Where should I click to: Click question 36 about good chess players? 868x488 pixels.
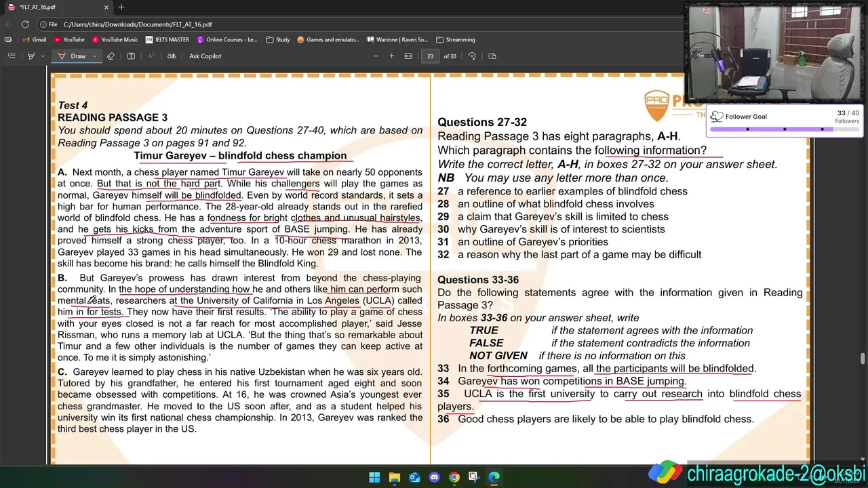coord(595,420)
